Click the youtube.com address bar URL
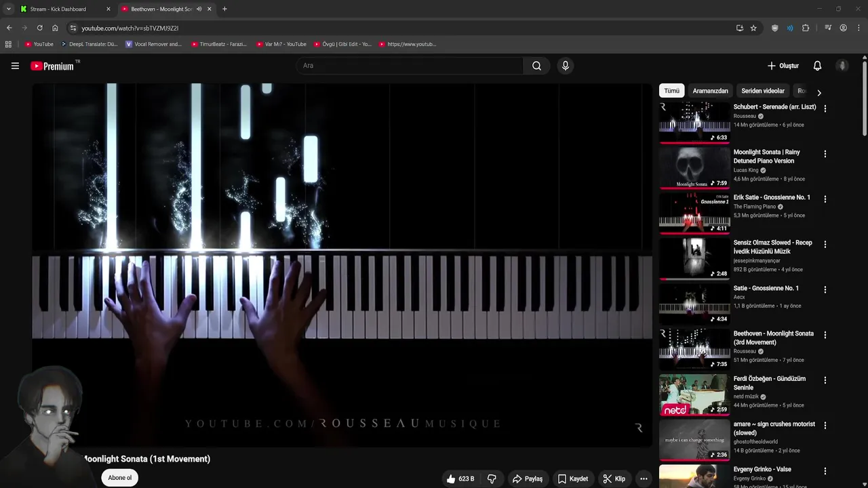The width and height of the screenshot is (868, 488). (130, 28)
